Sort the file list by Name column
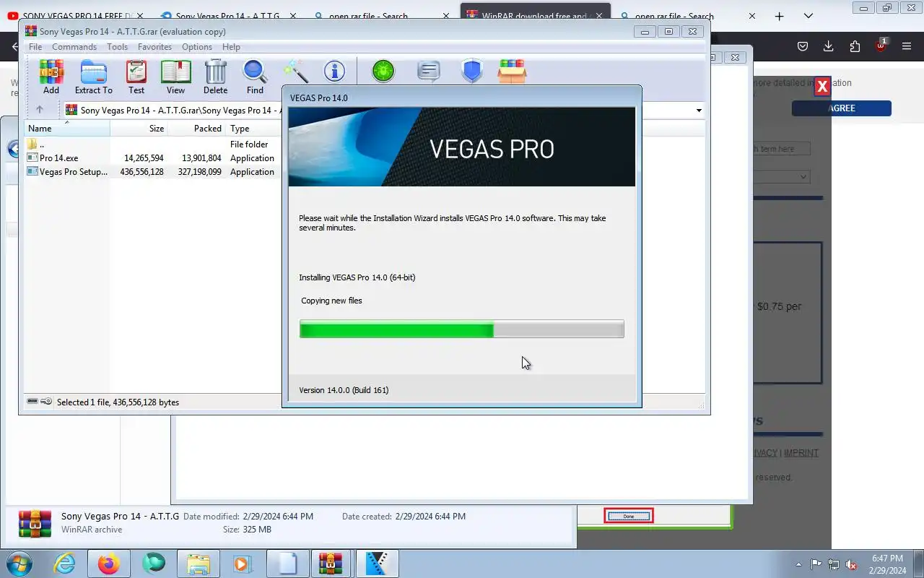924x578 pixels. point(67,129)
